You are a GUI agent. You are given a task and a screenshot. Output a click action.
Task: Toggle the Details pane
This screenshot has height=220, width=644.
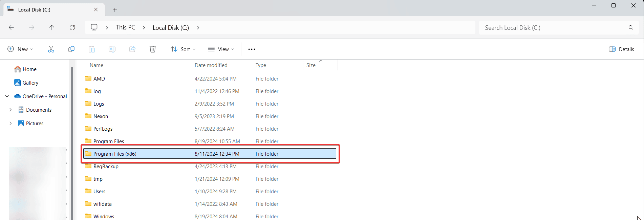tap(621, 49)
